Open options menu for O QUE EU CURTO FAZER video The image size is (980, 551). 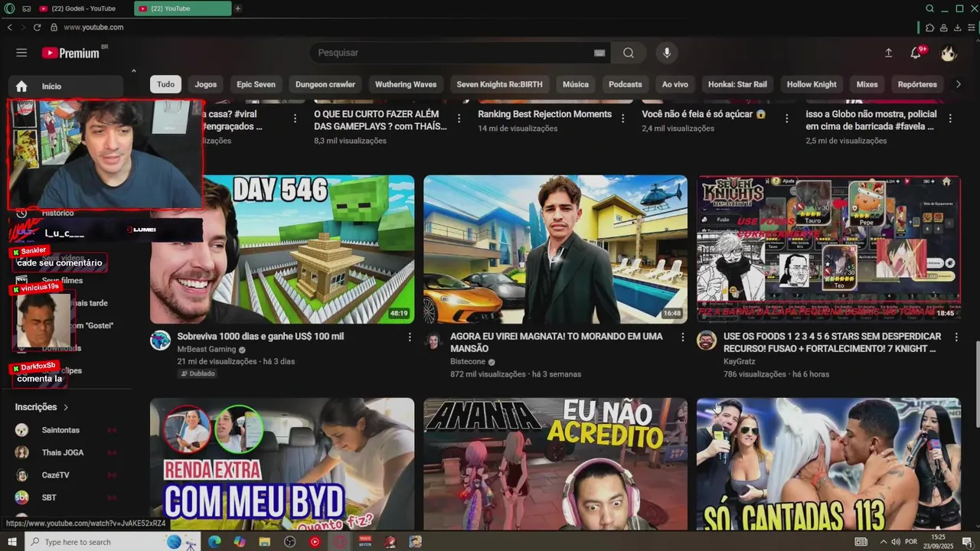click(x=459, y=119)
